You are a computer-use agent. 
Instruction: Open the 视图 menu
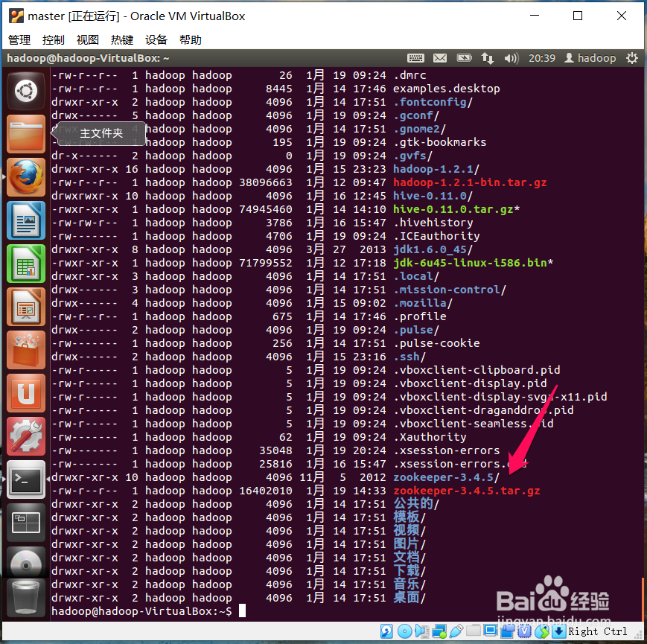(88, 40)
